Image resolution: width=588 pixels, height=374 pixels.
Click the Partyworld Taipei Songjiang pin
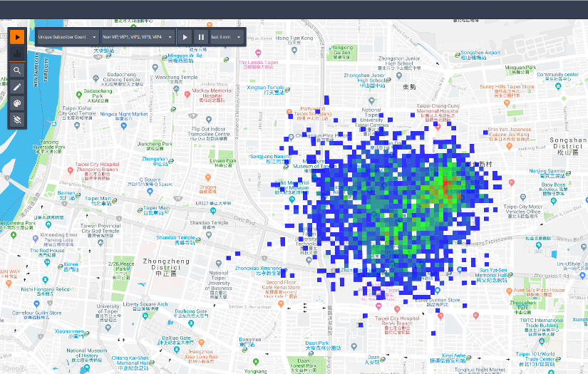click(289, 112)
